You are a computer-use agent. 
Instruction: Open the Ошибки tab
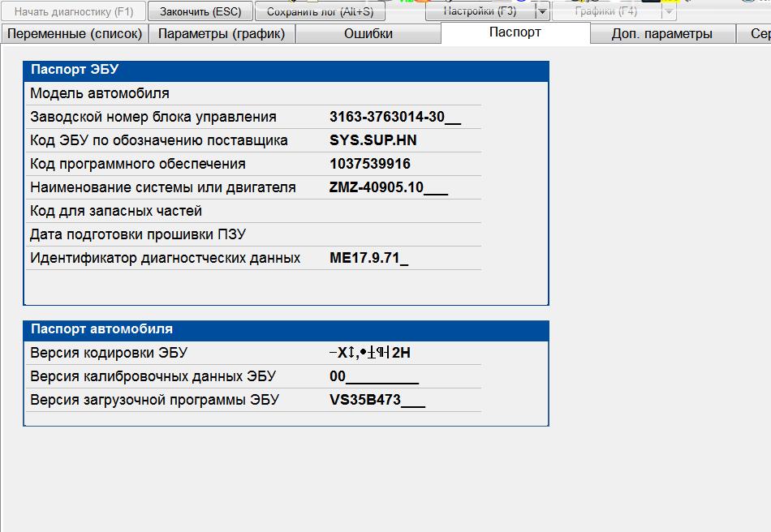pos(368,34)
